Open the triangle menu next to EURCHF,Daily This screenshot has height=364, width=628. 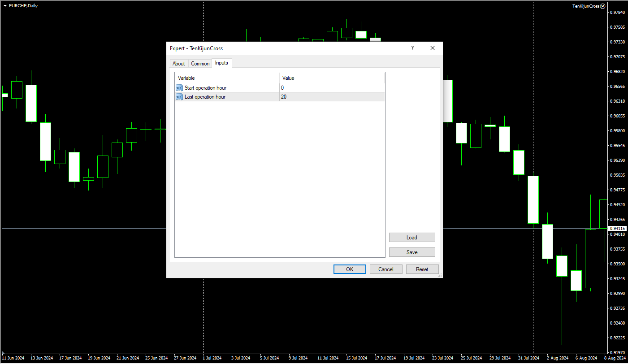(x=5, y=6)
